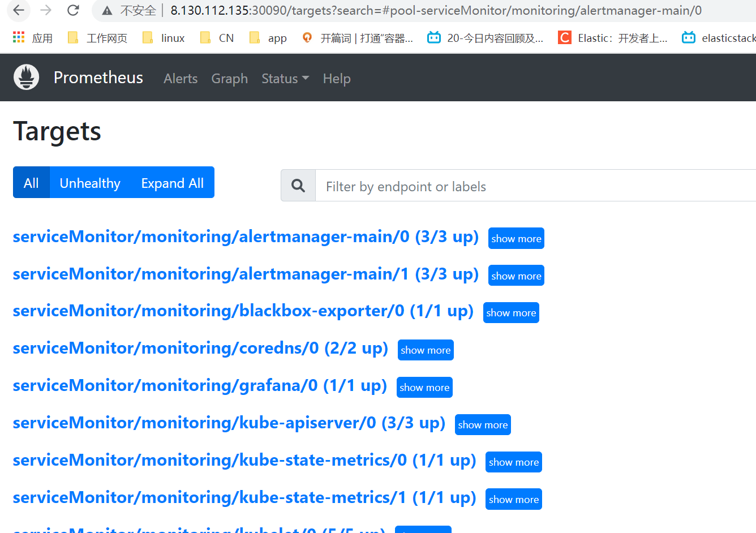Show more for coredns/0
This screenshot has height=533, width=756.
[x=426, y=350]
